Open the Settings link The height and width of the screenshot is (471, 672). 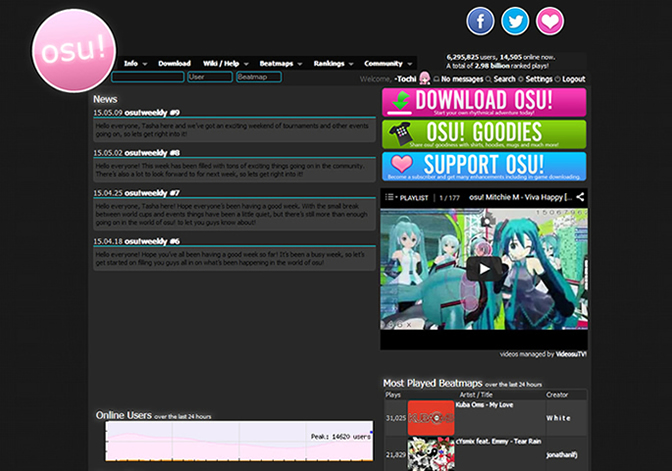(x=539, y=79)
